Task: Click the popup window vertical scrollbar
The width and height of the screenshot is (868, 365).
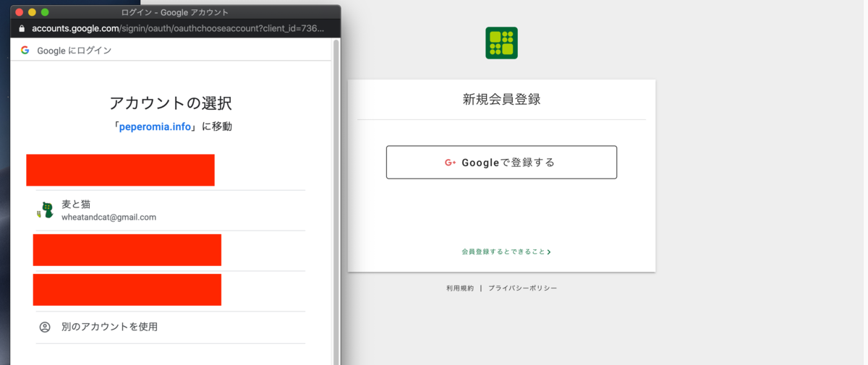Action: [x=336, y=202]
